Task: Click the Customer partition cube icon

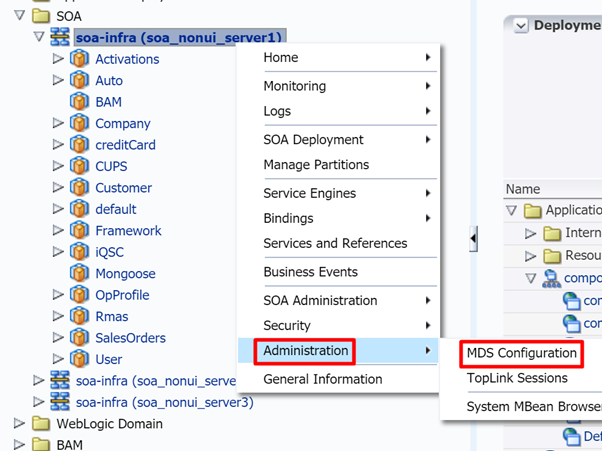Action: pos(79,188)
